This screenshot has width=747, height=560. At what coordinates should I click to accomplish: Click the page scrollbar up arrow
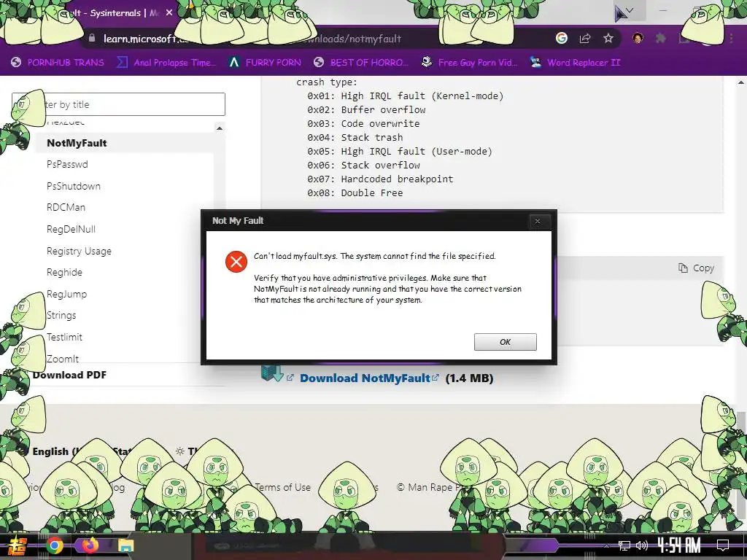tap(741, 82)
